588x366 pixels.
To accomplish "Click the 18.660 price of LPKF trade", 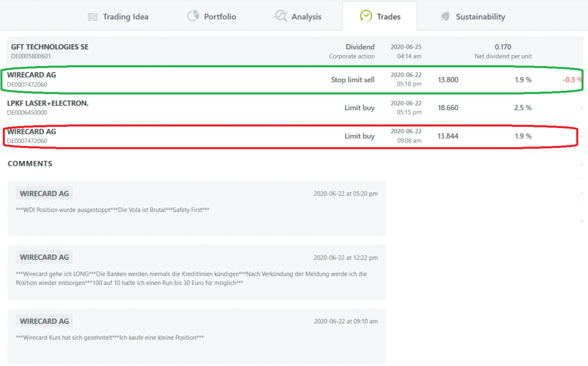I will click(x=448, y=107).
